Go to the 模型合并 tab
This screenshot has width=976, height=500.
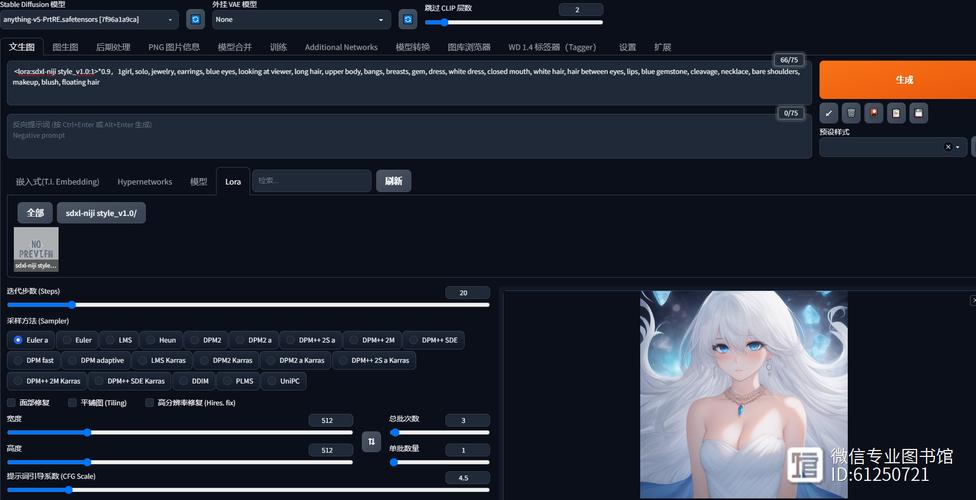[x=235, y=47]
